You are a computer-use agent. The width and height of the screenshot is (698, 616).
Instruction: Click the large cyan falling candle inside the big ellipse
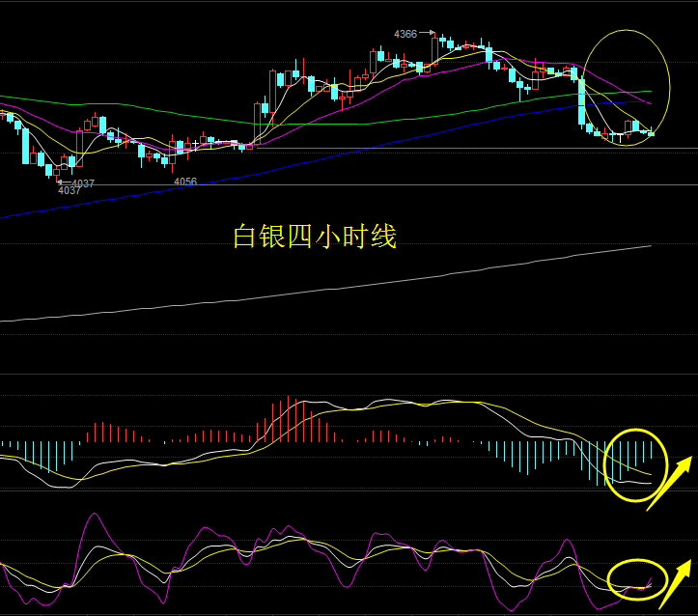[x=581, y=101]
